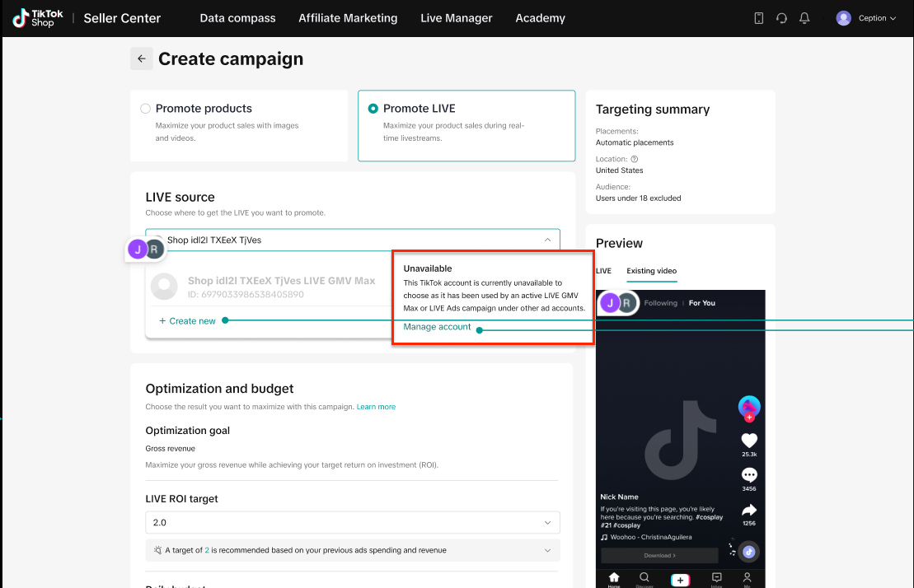Open the mobile app icon in header

759,18
